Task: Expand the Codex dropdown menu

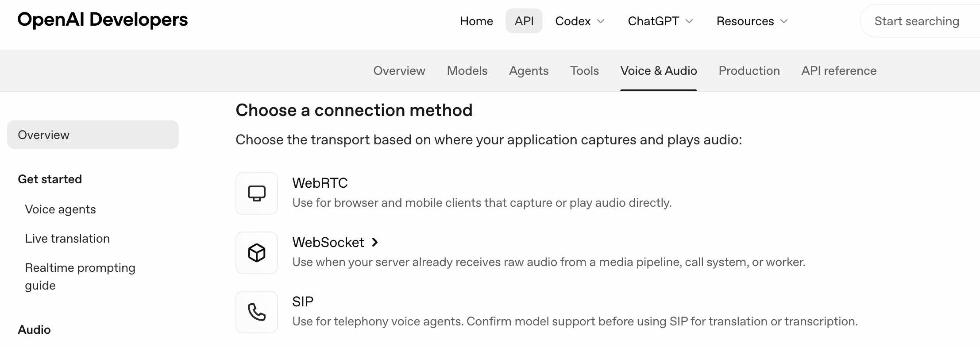Action: 580,21
